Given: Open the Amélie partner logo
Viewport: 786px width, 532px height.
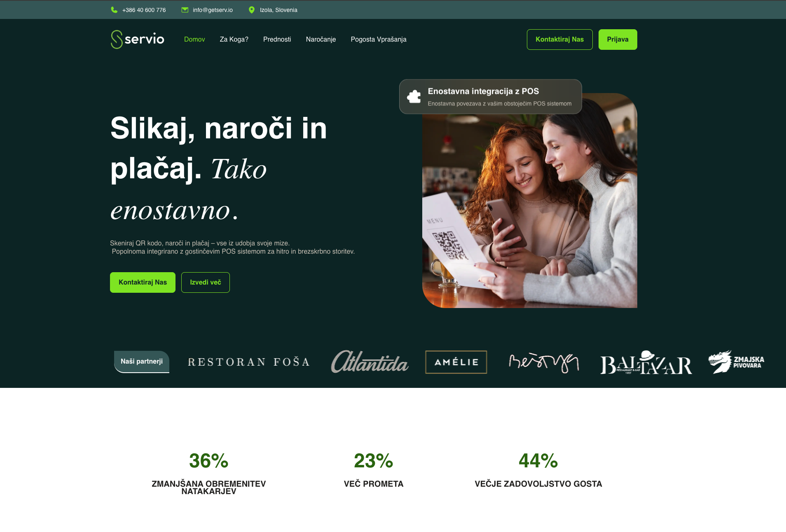Looking at the screenshot, I should [x=456, y=362].
